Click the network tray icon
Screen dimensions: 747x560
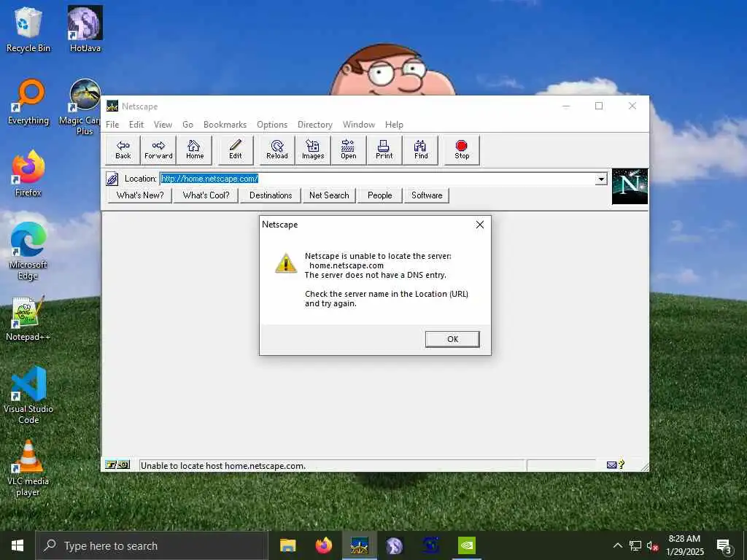pos(635,545)
